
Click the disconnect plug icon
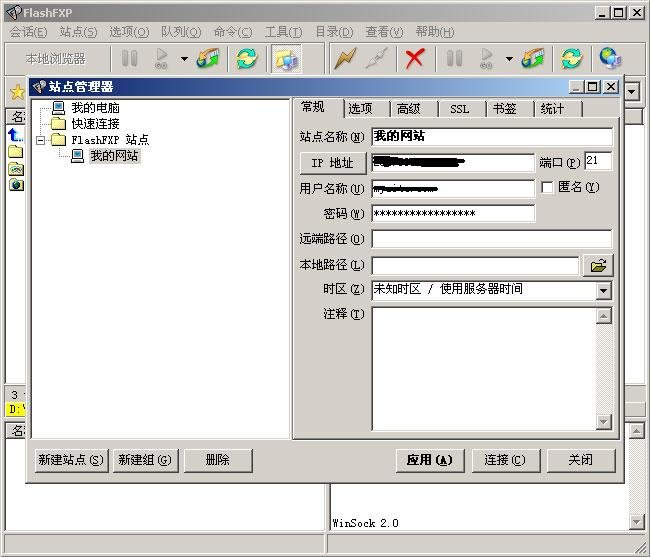pos(377,58)
